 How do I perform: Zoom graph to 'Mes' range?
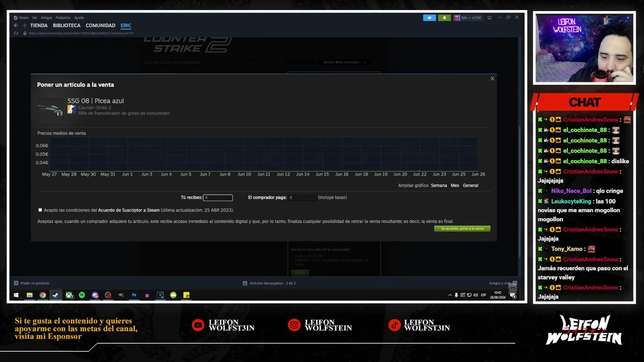[x=455, y=186]
